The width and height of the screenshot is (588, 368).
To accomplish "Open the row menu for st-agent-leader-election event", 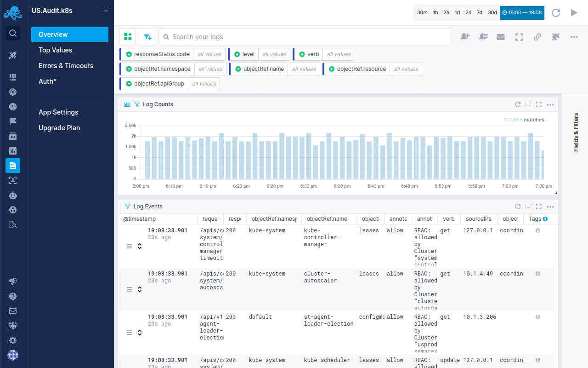I will click(x=130, y=333).
